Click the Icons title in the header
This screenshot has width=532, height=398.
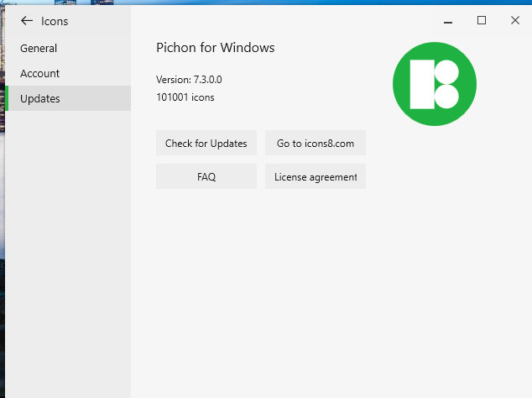coord(55,21)
